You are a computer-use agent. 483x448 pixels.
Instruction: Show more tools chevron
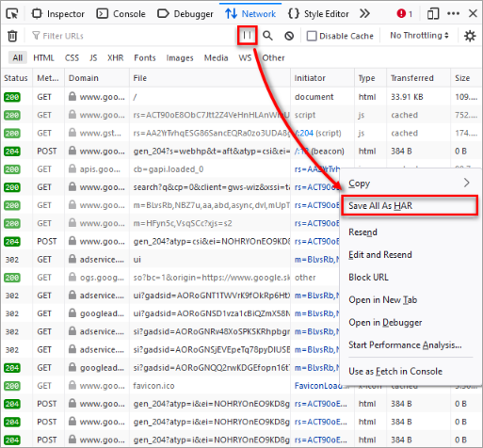click(x=364, y=14)
